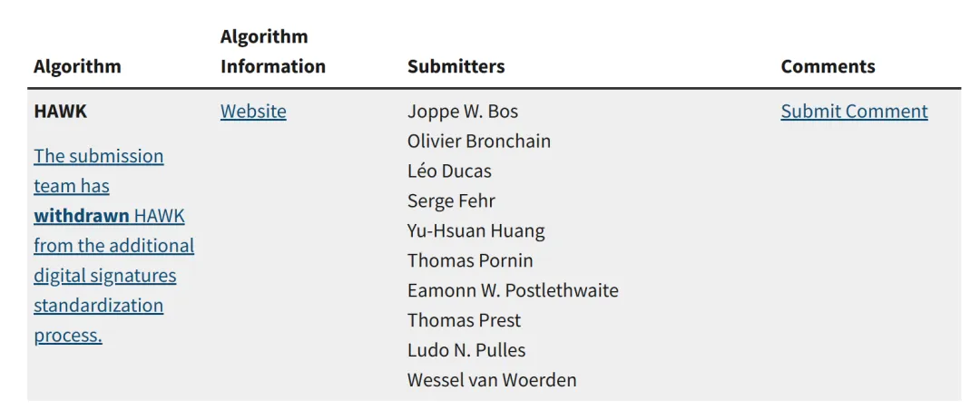Click submitter name Ludo N. Pulles
This screenshot has height=420, width=980.
point(466,350)
